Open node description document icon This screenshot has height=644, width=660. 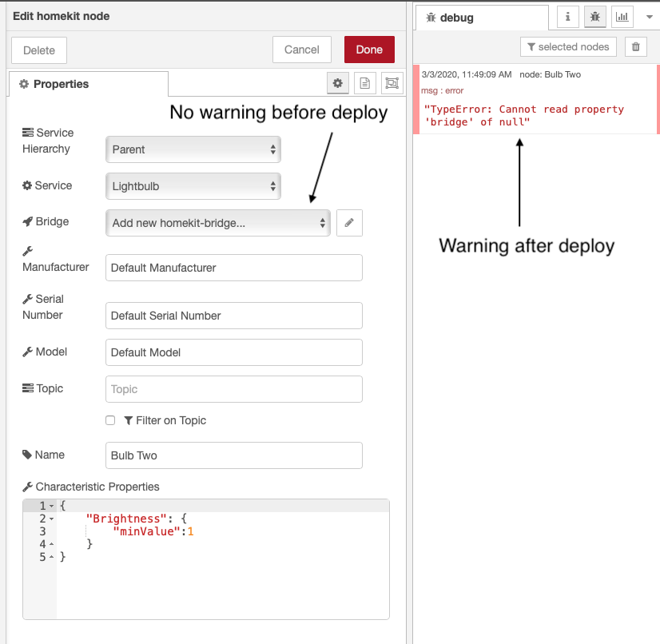click(x=365, y=83)
